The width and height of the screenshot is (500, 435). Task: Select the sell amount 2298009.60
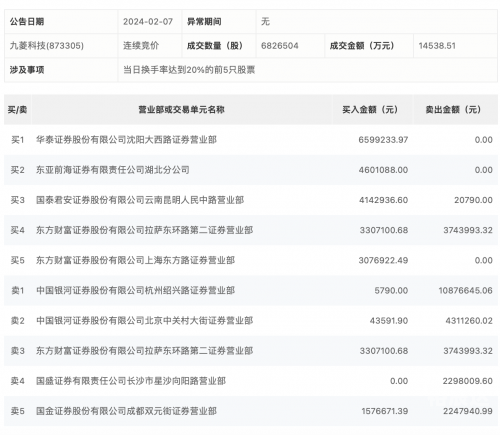[x=468, y=381]
